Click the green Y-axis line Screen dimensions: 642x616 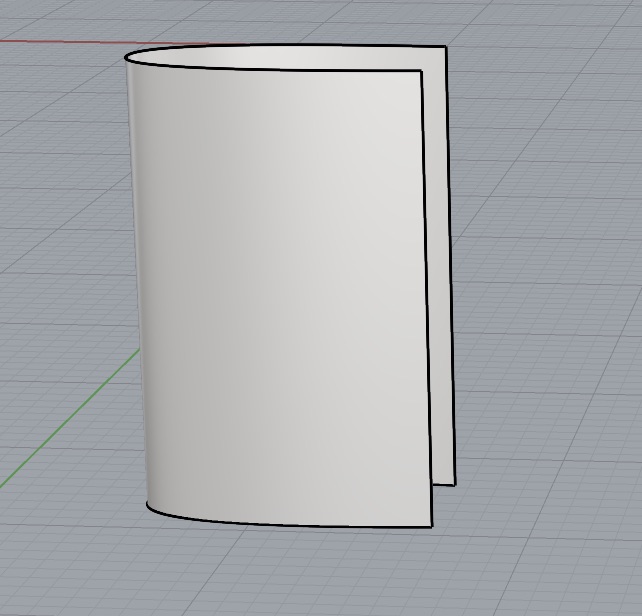(x=70, y=420)
